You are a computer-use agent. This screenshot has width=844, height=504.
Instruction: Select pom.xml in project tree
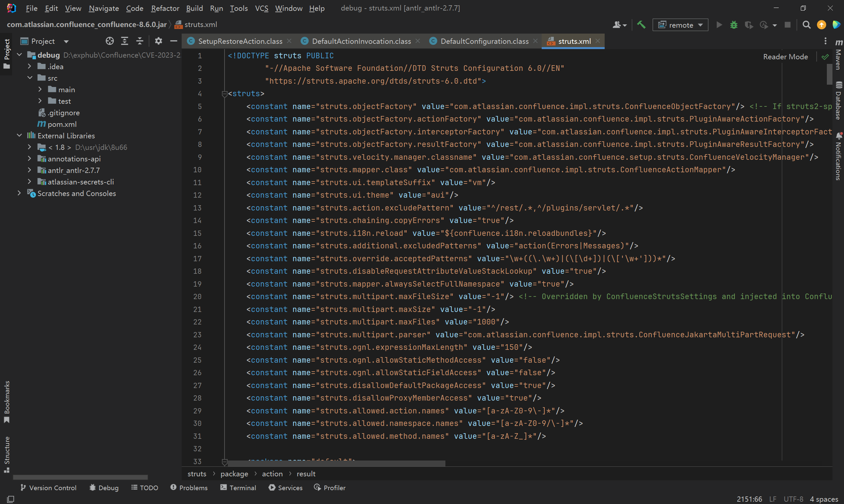[x=57, y=124]
